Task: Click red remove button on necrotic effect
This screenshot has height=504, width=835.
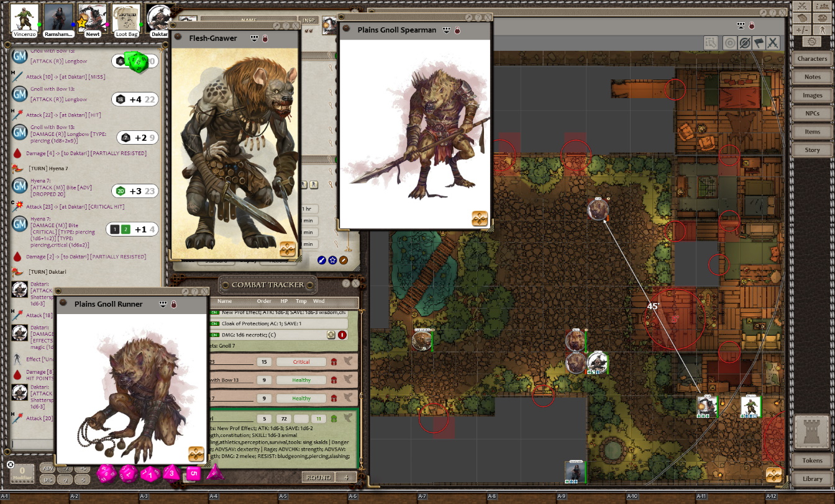Action: coord(342,335)
